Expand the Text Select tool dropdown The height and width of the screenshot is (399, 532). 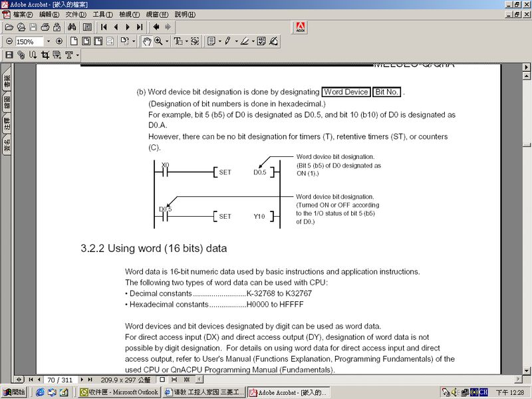pyautogui.click(x=187, y=41)
